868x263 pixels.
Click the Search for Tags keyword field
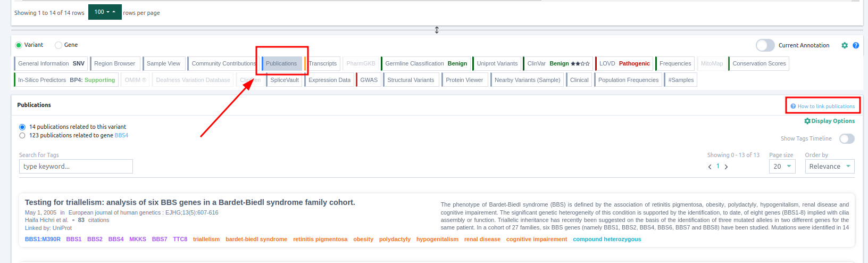coord(76,167)
